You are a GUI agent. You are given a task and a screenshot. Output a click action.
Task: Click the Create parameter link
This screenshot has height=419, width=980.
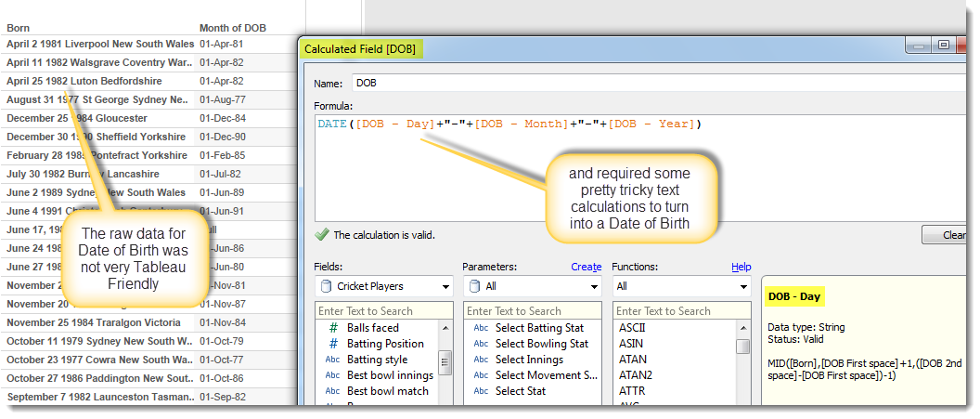(x=586, y=267)
